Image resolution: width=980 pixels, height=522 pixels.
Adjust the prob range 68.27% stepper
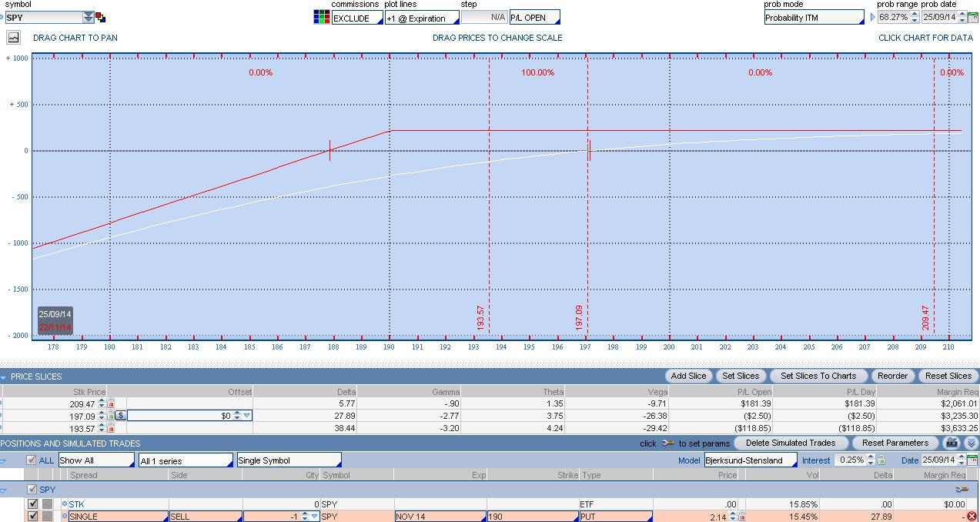(915, 18)
